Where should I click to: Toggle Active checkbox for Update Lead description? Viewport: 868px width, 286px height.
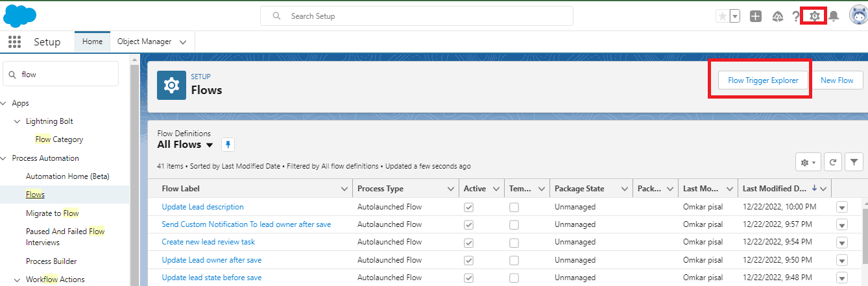click(468, 208)
